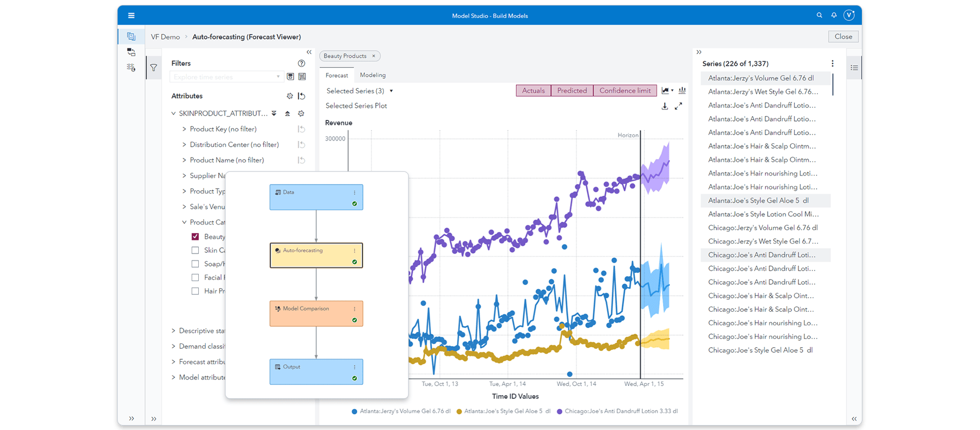Select Atlanta:Joe's Style Gel Aloe 5 dl series

pos(758,201)
